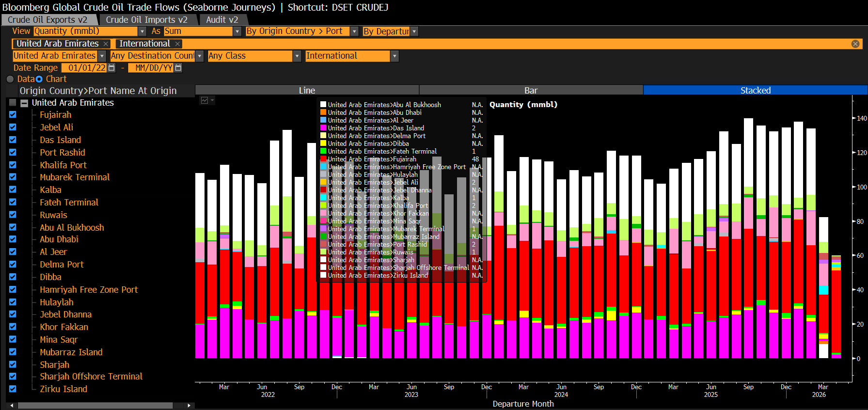Screen dimensions: 868x410
Task: Remove the International filter chip
Action: click(177, 44)
